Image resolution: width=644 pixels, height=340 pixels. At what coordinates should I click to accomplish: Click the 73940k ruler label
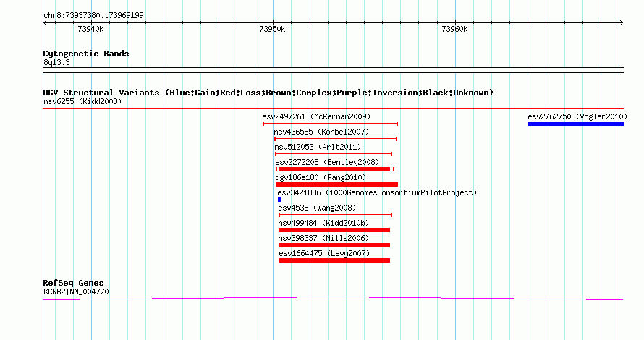click(90, 29)
